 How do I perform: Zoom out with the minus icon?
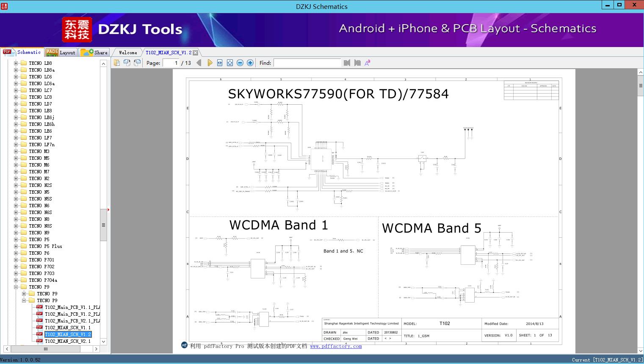(x=240, y=63)
